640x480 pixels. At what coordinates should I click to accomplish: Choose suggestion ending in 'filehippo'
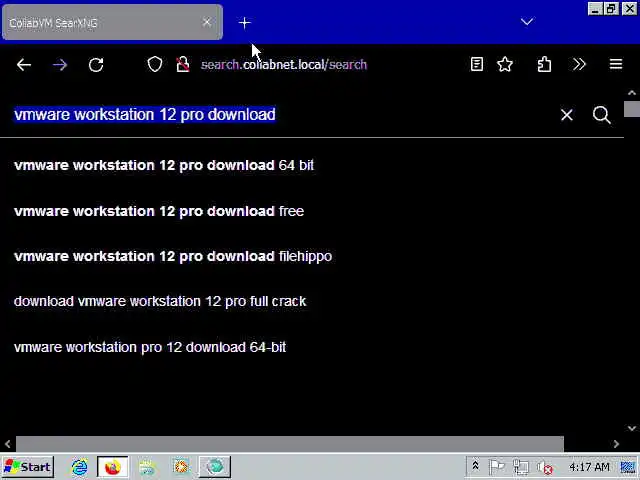[x=173, y=256]
